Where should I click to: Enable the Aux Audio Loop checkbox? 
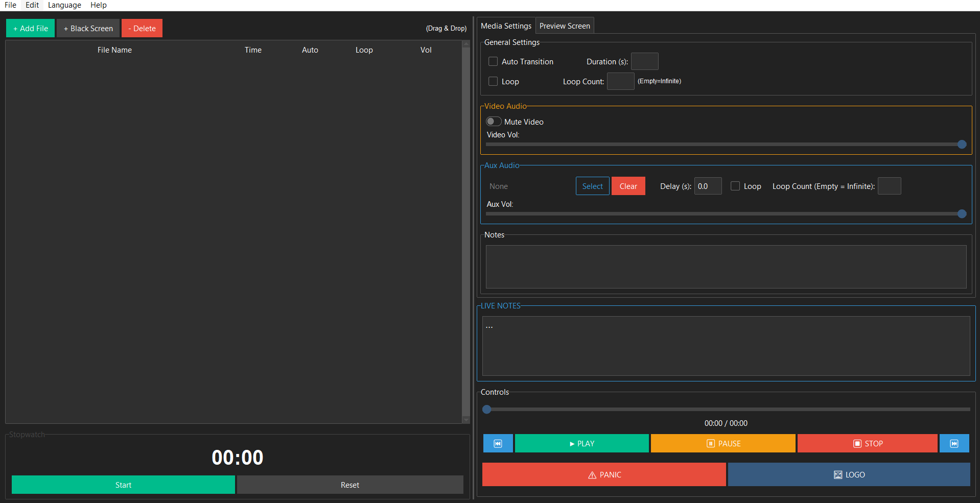(x=735, y=186)
